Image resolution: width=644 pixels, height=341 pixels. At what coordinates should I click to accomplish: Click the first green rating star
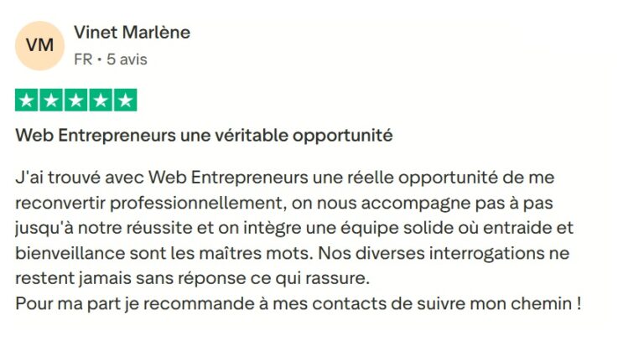pos(27,101)
